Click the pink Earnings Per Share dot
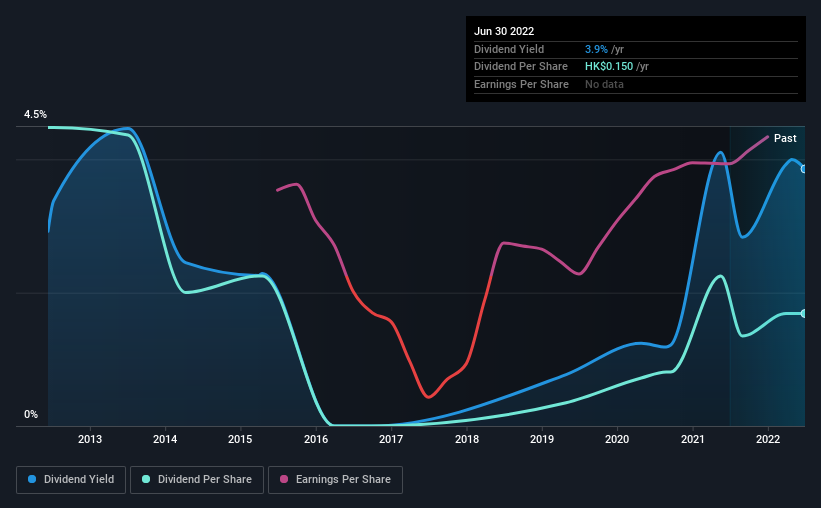The image size is (821, 508). tap(284, 479)
